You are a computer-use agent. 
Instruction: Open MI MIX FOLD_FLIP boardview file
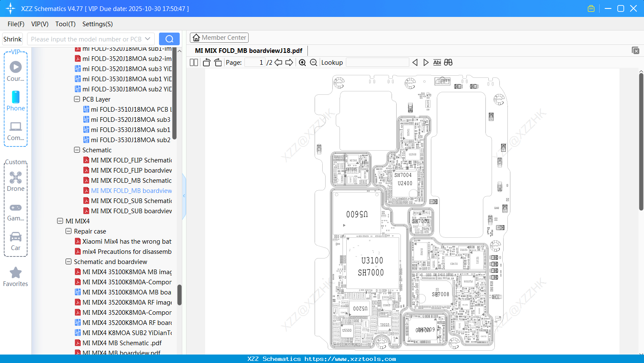click(128, 170)
